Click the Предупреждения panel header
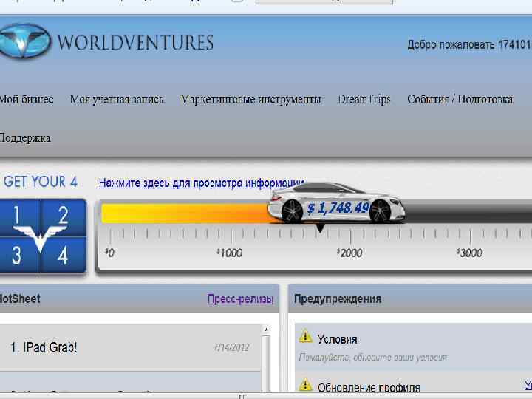The height and width of the screenshot is (399, 532). point(410,299)
